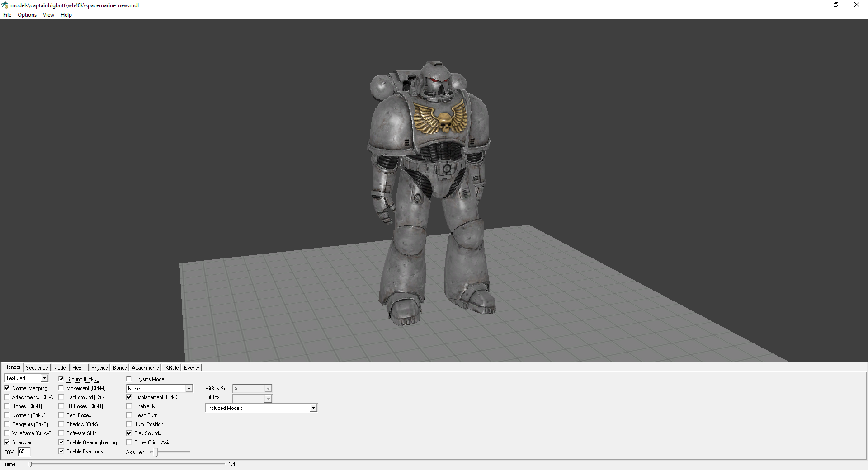The height and width of the screenshot is (470, 868).
Task: Enable the Shadow (Ctrl-S) checkbox
Action: pyautogui.click(x=61, y=424)
